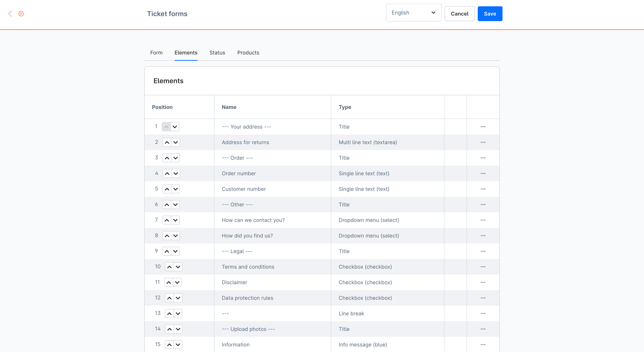
Task: Open options menu for 'How did you find us?'
Action: coord(483,236)
